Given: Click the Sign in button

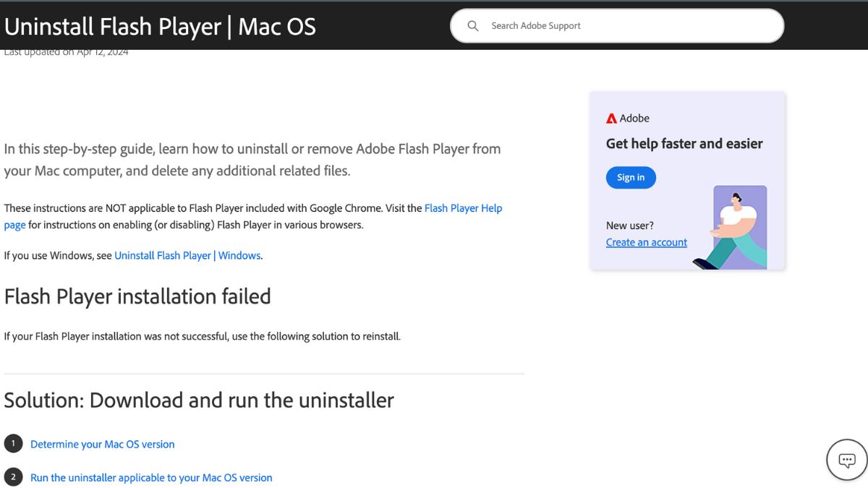Looking at the screenshot, I should coord(630,177).
